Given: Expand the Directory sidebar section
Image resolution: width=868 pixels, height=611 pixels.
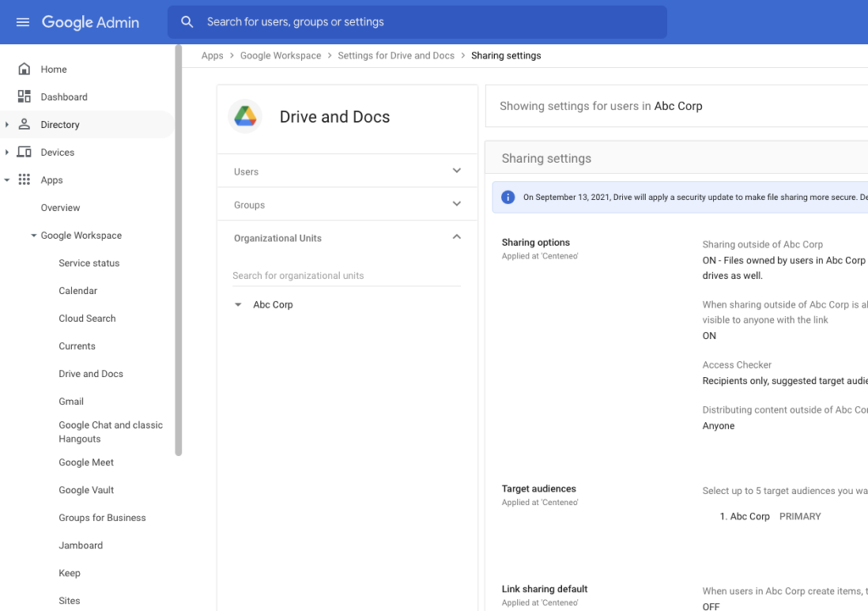Looking at the screenshot, I should point(7,125).
